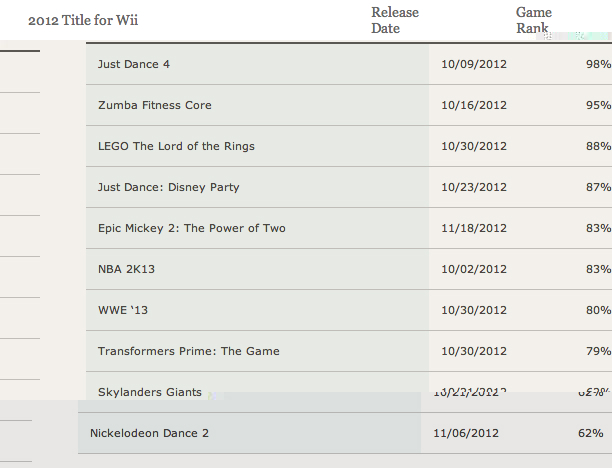Select the Skylanders Giants title
This screenshot has height=468, width=612.
[x=150, y=391]
